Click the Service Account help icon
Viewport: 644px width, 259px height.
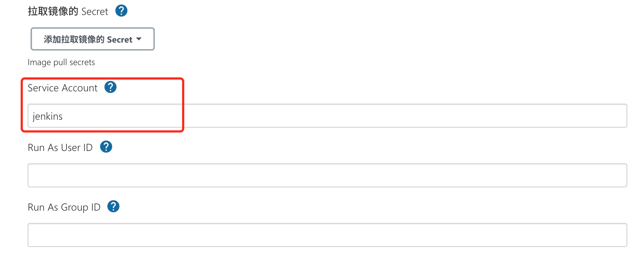(110, 87)
